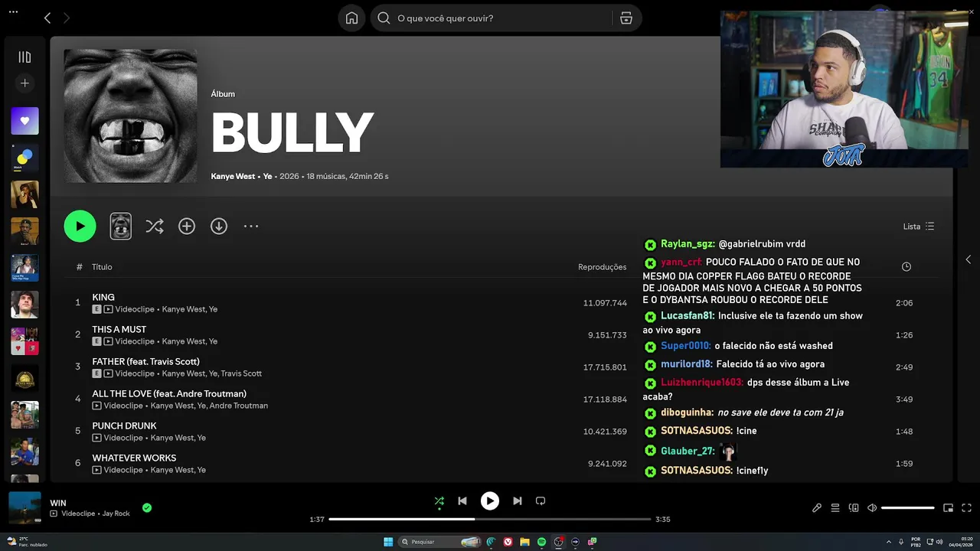Screen dimensions: 980x551
Task: Enable shuffle for the BULLY album
Action: (x=155, y=226)
